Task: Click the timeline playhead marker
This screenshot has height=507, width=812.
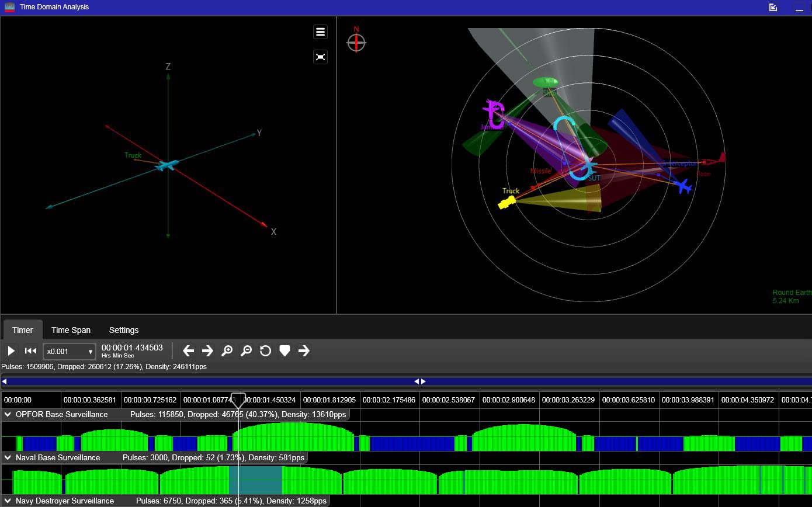Action: tap(238, 400)
